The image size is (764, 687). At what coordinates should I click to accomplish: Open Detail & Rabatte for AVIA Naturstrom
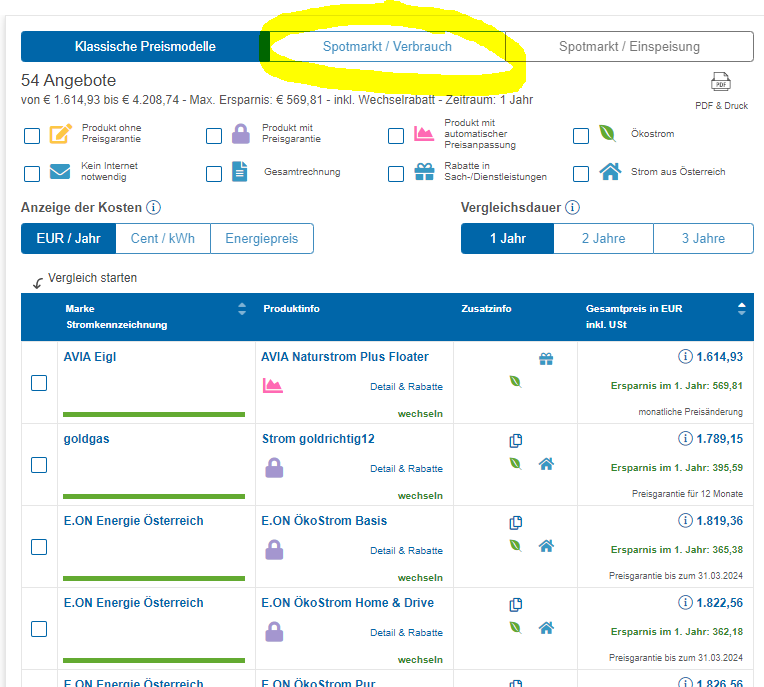point(406,387)
